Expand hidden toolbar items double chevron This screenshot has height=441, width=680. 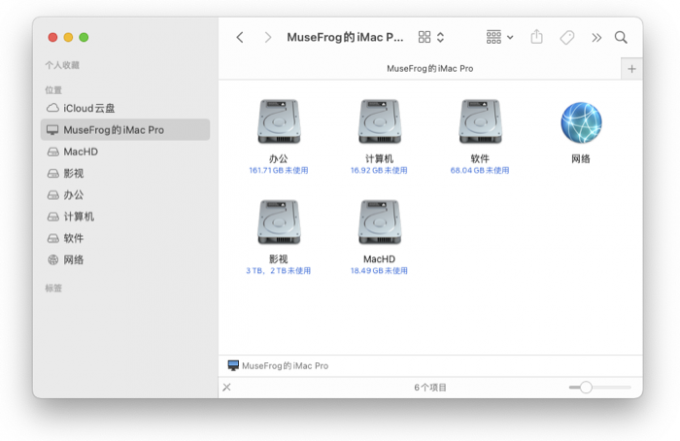pyautogui.click(x=597, y=38)
